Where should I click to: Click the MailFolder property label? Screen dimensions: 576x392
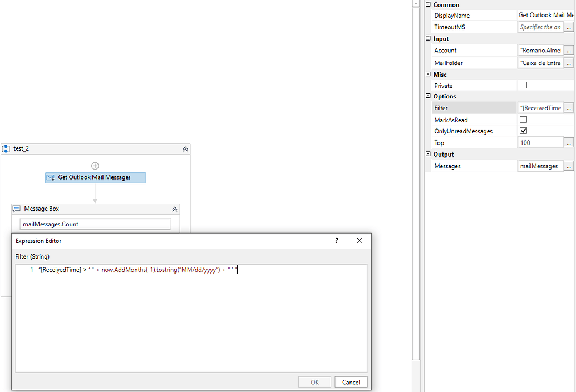coord(449,63)
